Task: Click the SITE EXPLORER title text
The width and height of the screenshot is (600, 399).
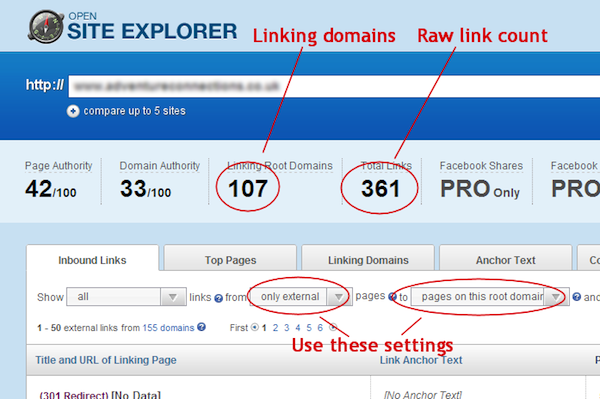Action: pos(152,31)
